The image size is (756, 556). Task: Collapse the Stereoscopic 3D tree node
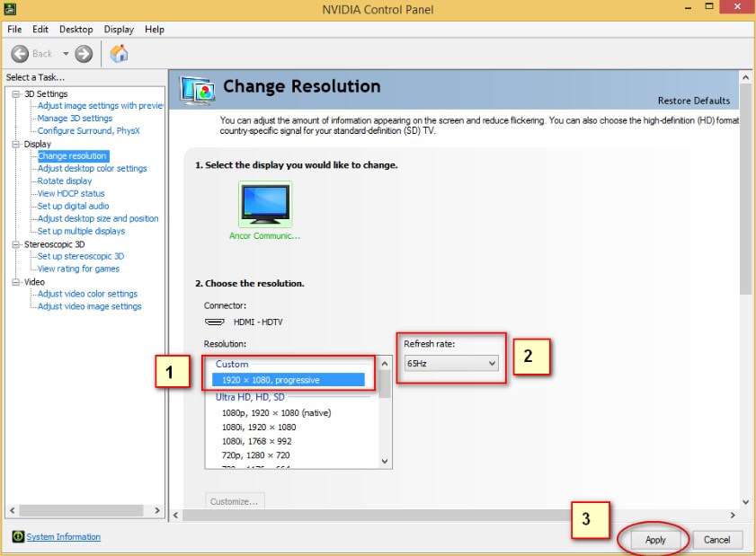(15, 244)
